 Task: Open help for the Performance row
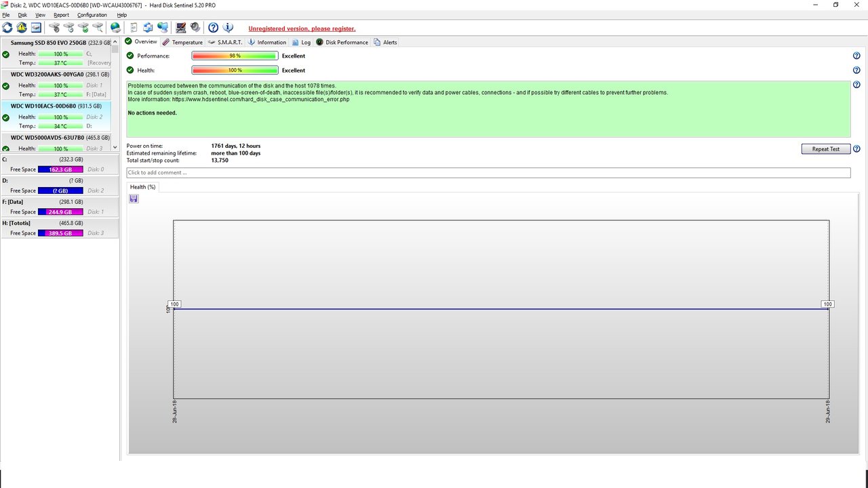[x=856, y=56]
